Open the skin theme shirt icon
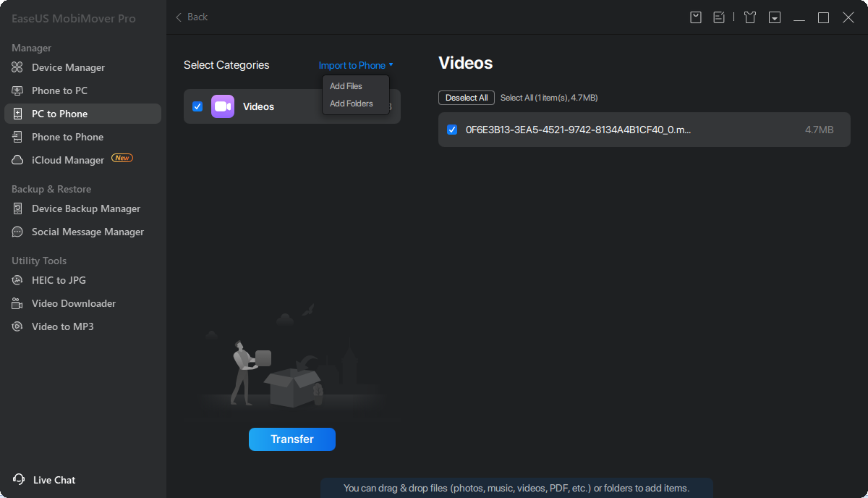Image resolution: width=868 pixels, height=498 pixels. click(x=750, y=17)
